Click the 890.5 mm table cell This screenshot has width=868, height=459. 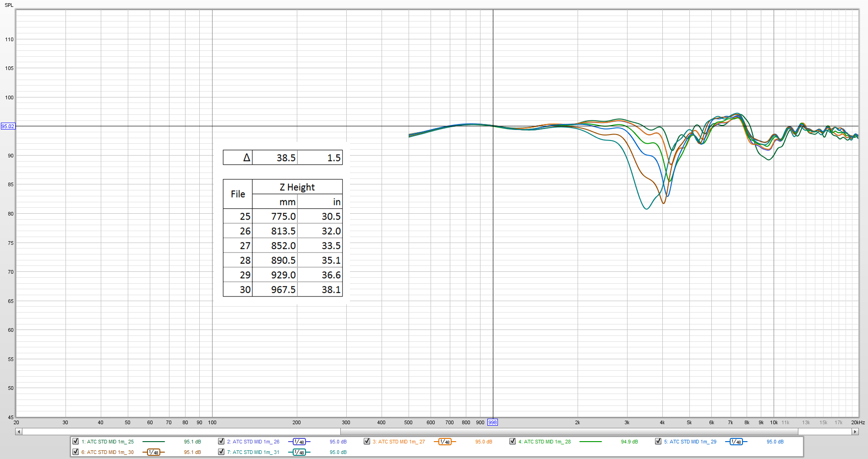point(275,260)
